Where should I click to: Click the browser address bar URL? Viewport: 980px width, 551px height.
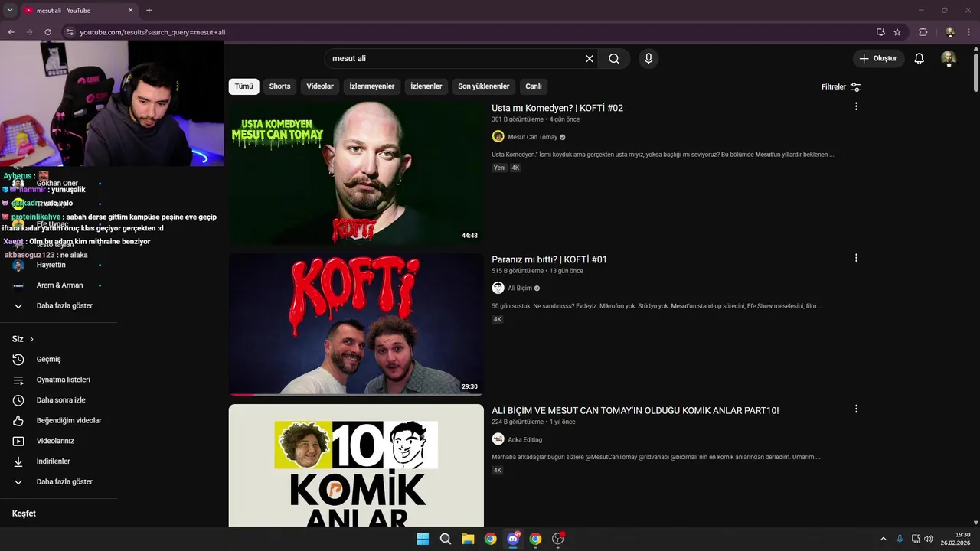pos(152,32)
